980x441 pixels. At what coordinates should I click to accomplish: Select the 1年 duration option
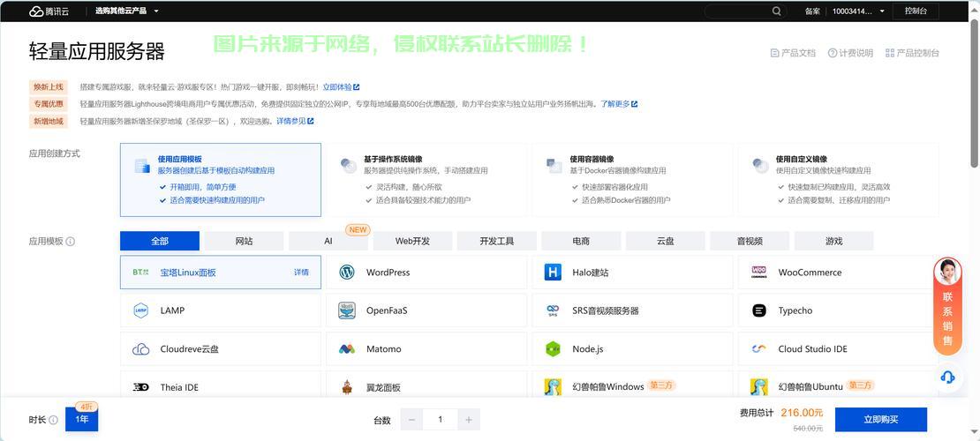[82, 419]
